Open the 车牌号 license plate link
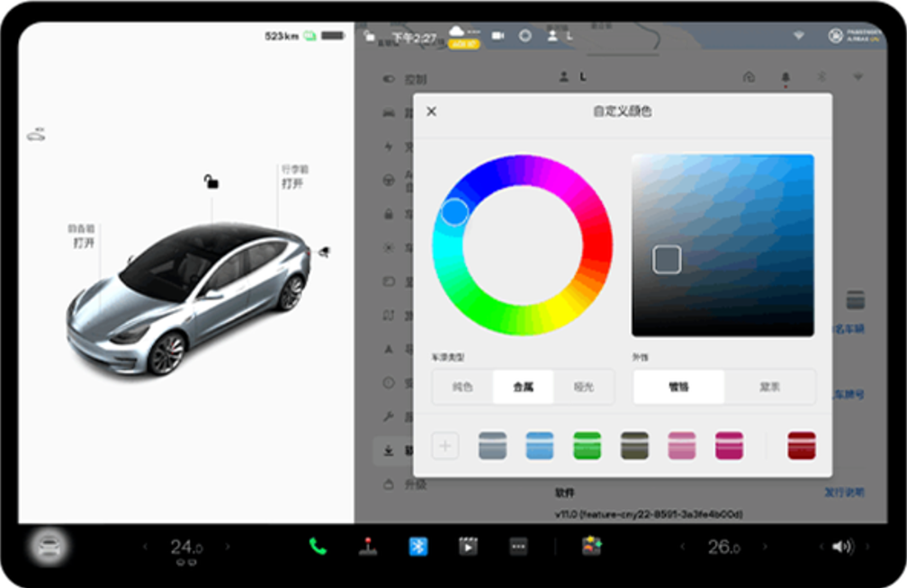Image resolution: width=907 pixels, height=588 pixels. click(849, 395)
